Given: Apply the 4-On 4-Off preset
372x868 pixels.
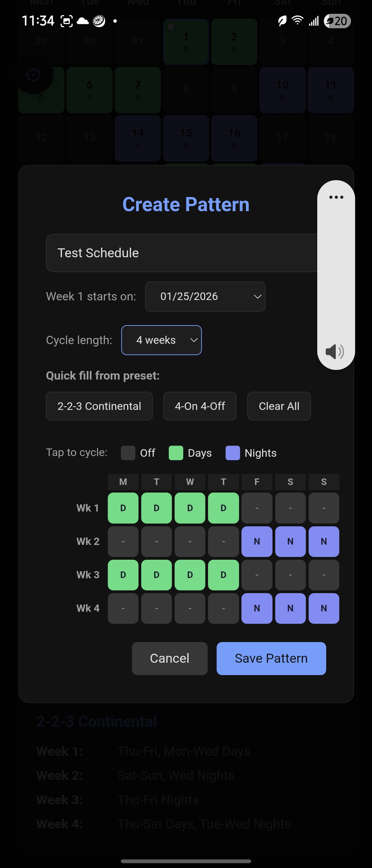Looking at the screenshot, I should click(200, 406).
